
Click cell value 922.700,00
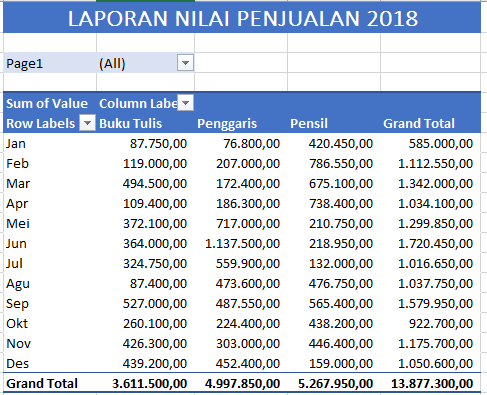click(441, 324)
